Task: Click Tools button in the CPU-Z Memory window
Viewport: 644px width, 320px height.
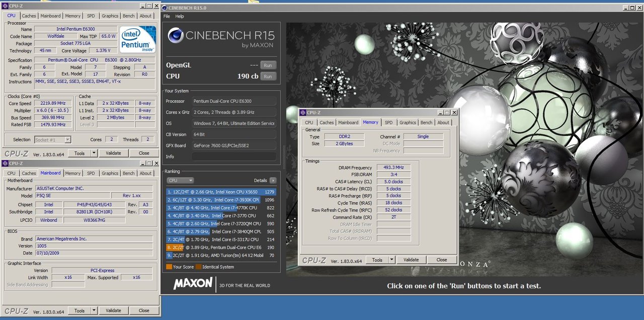Action: [x=377, y=260]
